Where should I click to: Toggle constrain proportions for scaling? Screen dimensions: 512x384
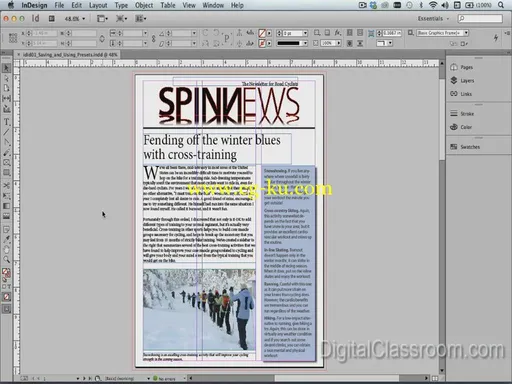153,38
